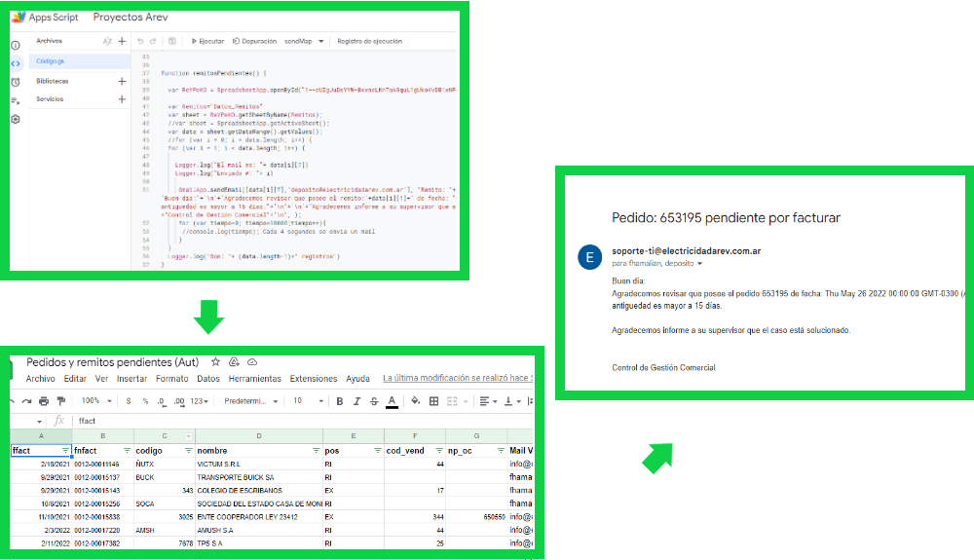Open the 123 number format dropdown
Image resolution: width=974 pixels, height=560 pixels.
pyautogui.click(x=200, y=401)
